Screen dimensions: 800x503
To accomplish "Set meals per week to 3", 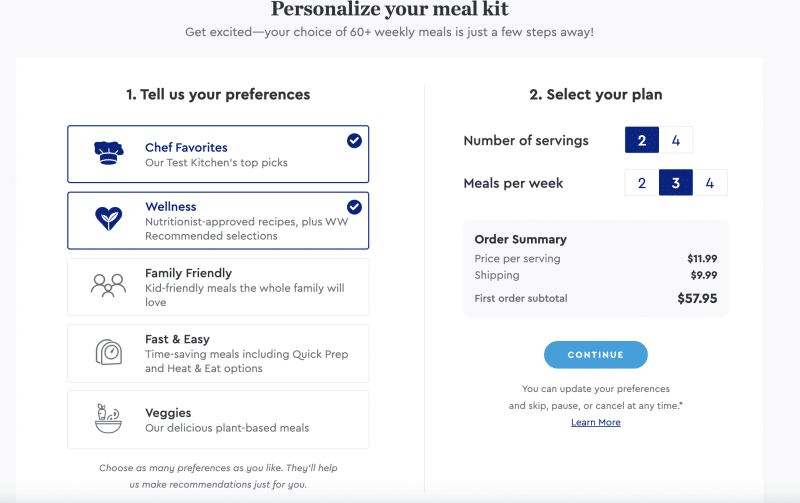I will click(676, 183).
